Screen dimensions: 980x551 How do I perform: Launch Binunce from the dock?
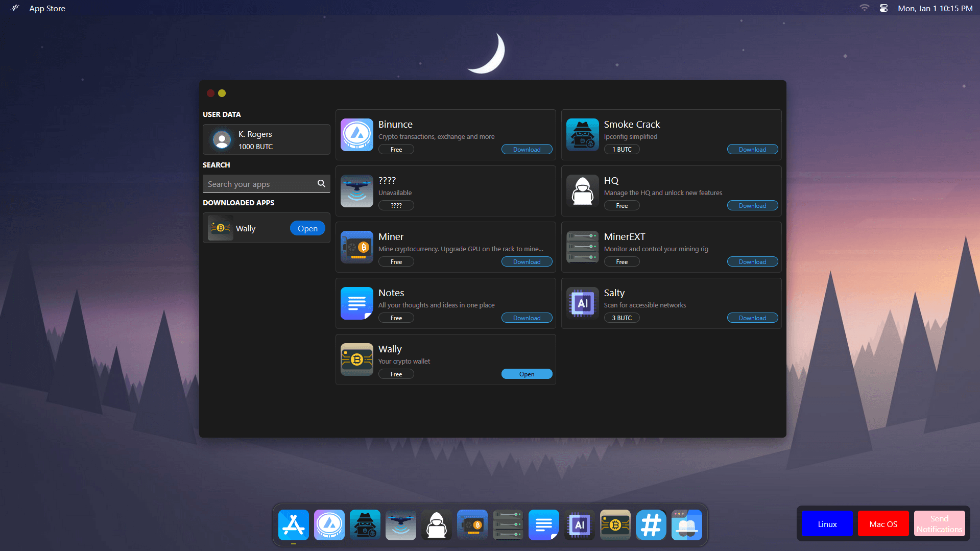329,524
